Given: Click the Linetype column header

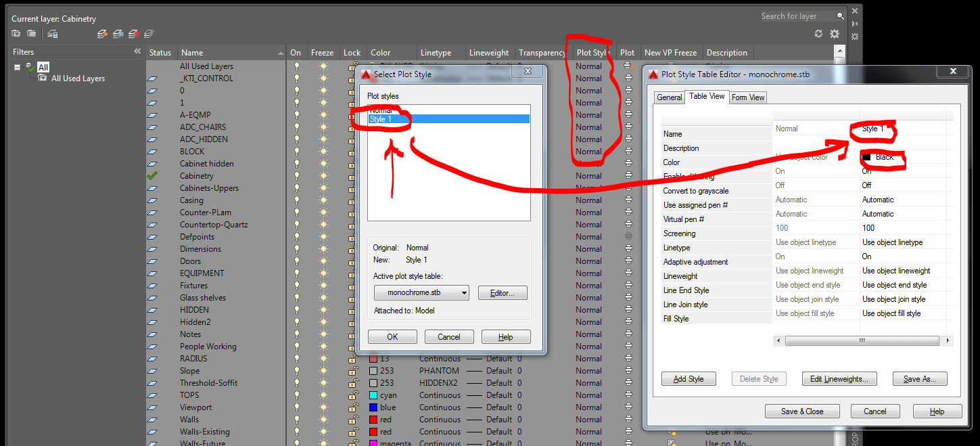Looking at the screenshot, I should click(x=440, y=53).
